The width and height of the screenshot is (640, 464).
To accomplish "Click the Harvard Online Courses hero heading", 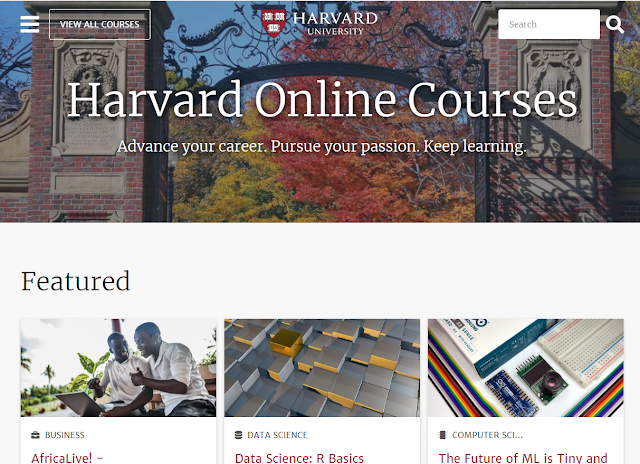I will (322, 100).
